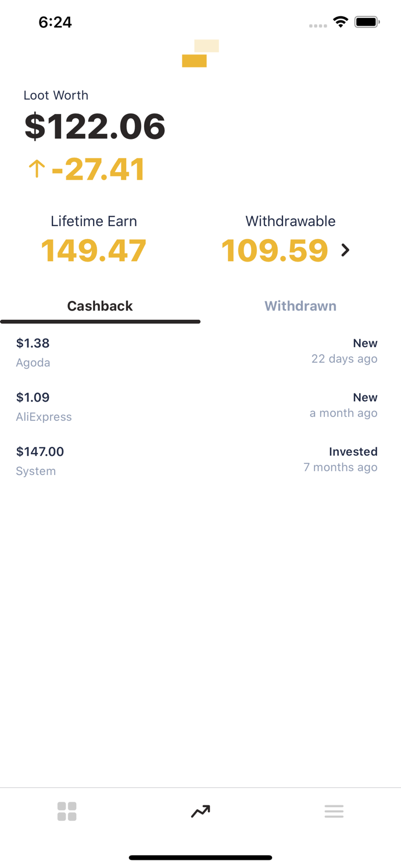The width and height of the screenshot is (401, 868).
Task: Tap the Invested label on the System entry
Action: [x=353, y=451]
